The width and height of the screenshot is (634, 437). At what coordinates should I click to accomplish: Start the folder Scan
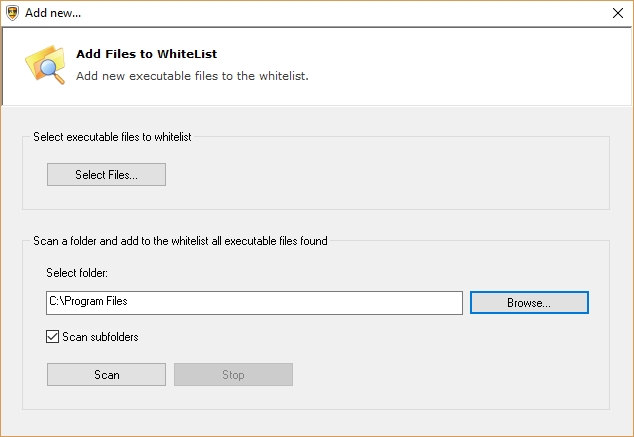click(x=106, y=375)
